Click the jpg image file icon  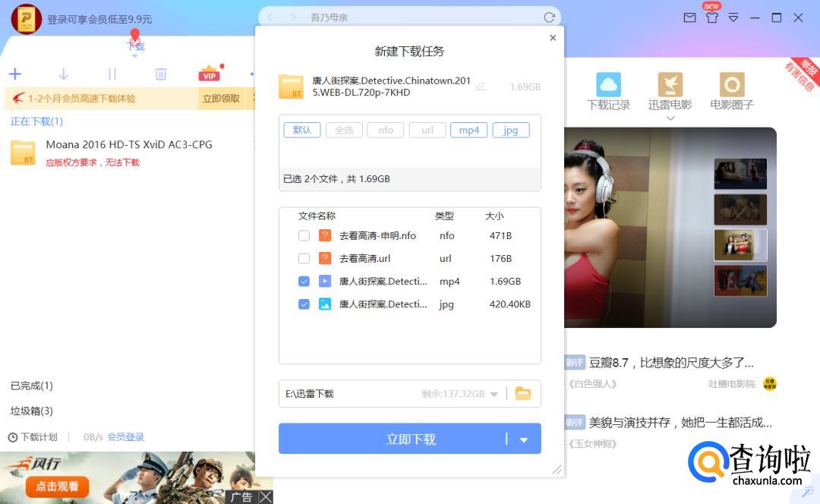point(325,304)
